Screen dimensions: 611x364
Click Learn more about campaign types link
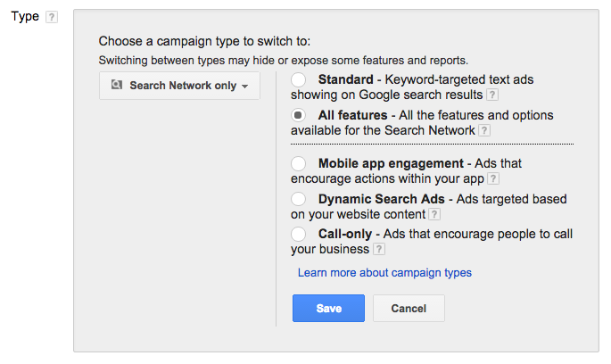click(384, 273)
